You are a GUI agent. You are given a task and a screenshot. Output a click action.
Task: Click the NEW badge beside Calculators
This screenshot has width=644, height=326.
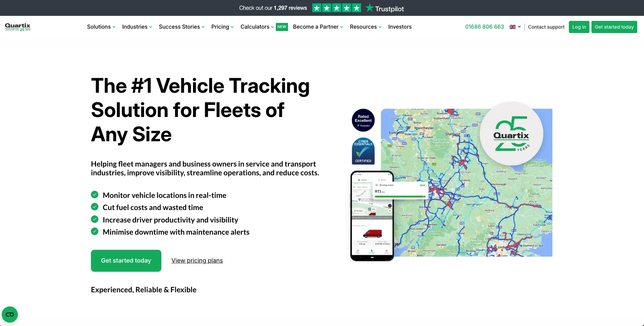[x=282, y=27]
